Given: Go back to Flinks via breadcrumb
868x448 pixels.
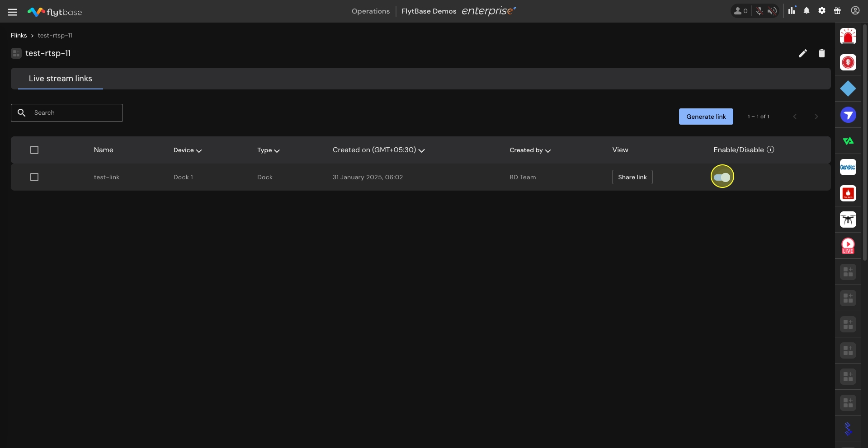Looking at the screenshot, I should point(19,36).
